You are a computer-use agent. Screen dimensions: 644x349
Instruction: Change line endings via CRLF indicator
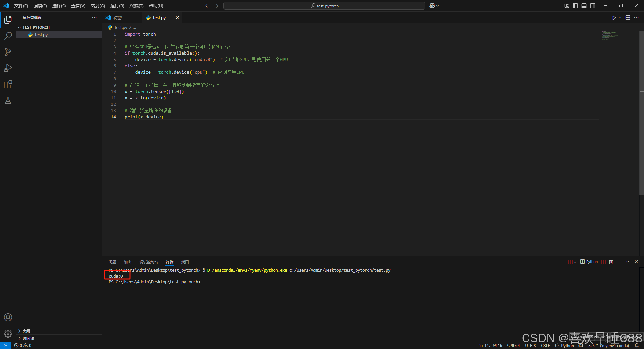point(545,345)
